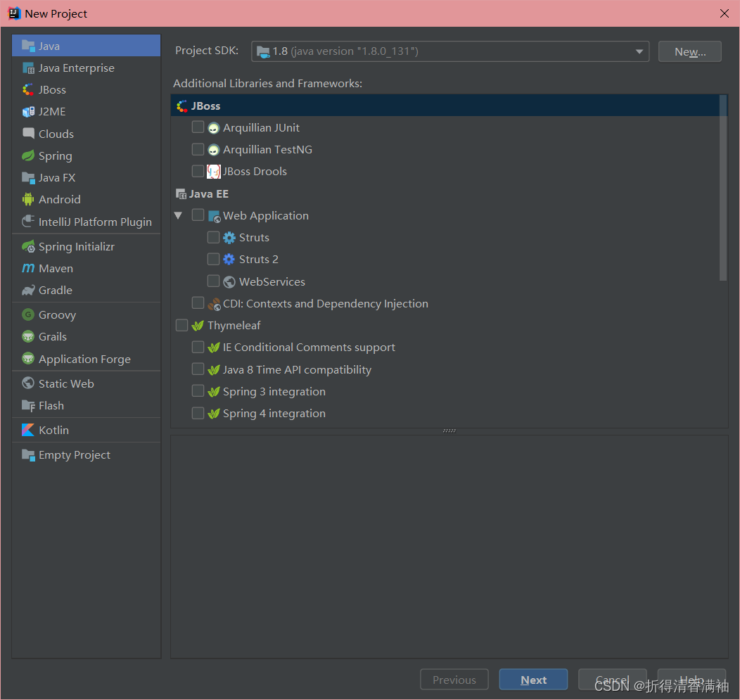Click the splitter handle below frameworks list
Screen dimensions: 740x700
click(x=449, y=431)
